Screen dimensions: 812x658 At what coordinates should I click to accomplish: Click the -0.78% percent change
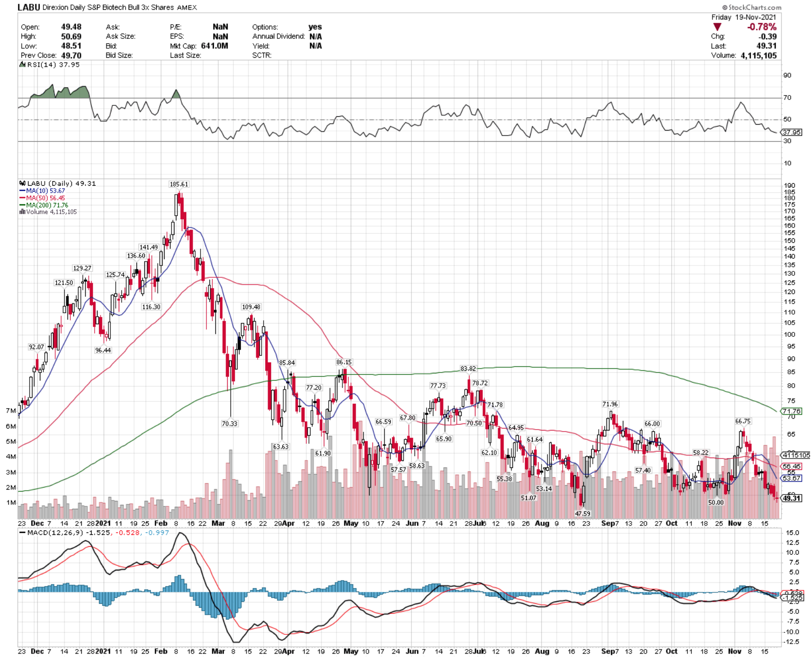pos(762,27)
